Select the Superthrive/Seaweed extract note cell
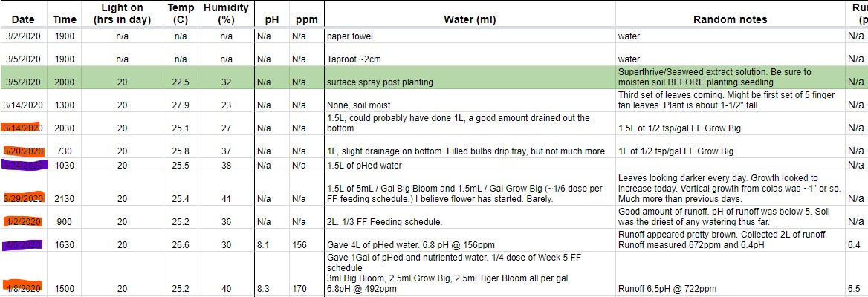The image size is (868, 297). pos(731,77)
